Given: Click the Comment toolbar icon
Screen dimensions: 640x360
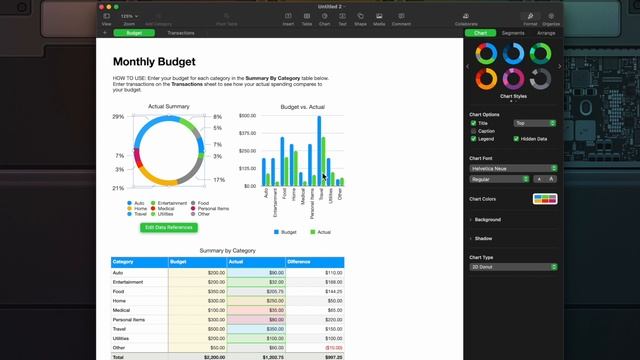Looking at the screenshot, I should (401, 16).
